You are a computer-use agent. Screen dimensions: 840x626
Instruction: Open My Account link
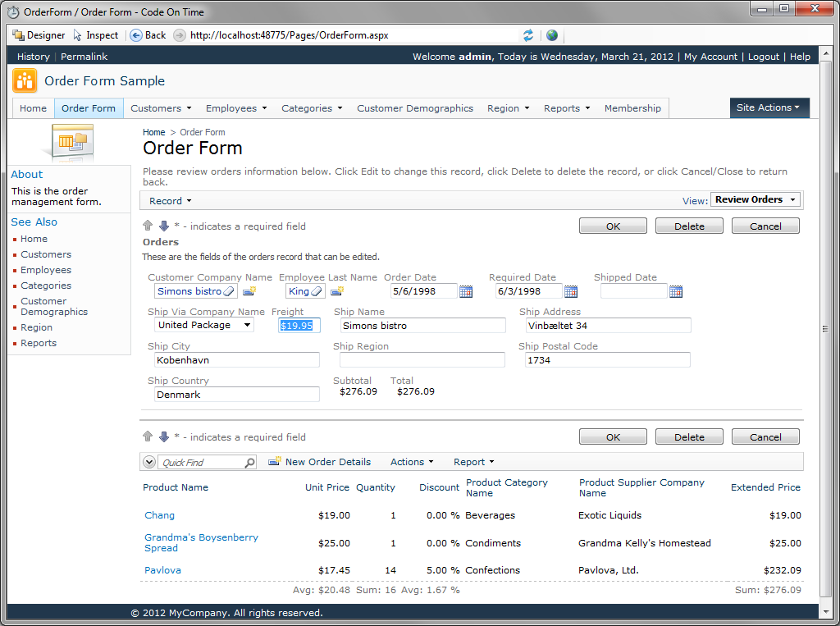click(710, 57)
